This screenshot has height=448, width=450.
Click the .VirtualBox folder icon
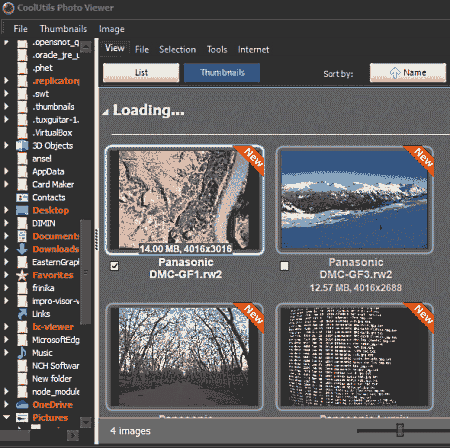coord(22,133)
